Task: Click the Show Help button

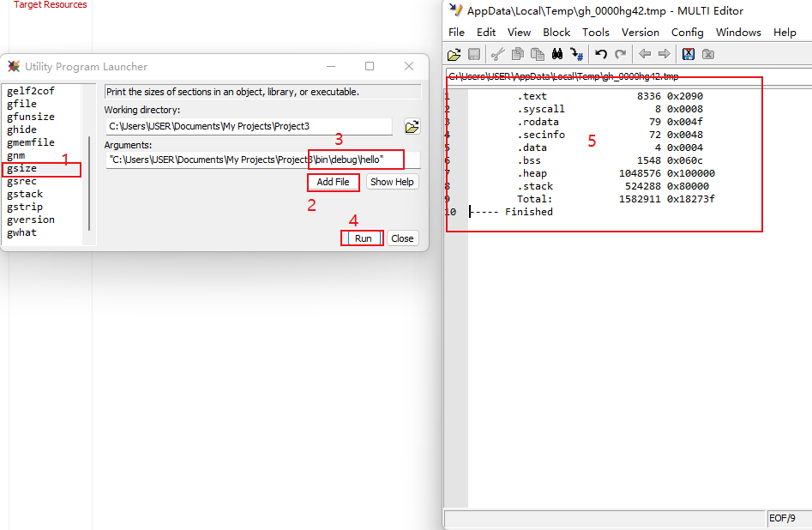Action: 392,182
